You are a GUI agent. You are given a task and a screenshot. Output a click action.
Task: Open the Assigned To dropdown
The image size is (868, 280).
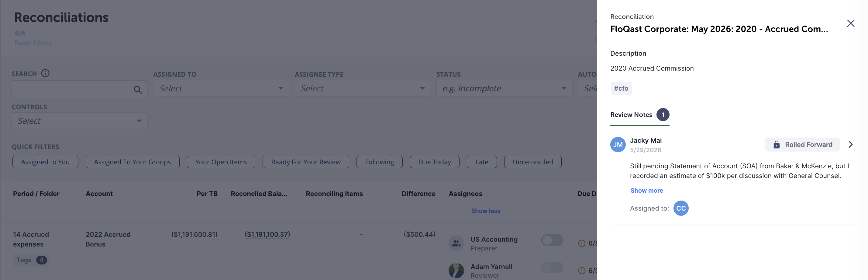coord(221,88)
